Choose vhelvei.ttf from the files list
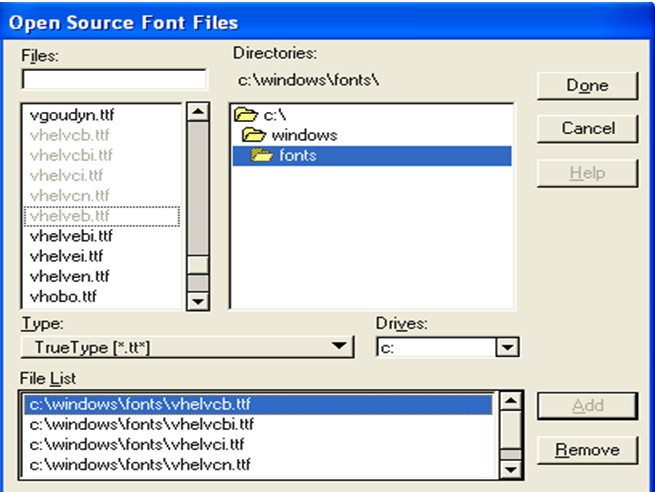655x492 pixels. point(68,256)
